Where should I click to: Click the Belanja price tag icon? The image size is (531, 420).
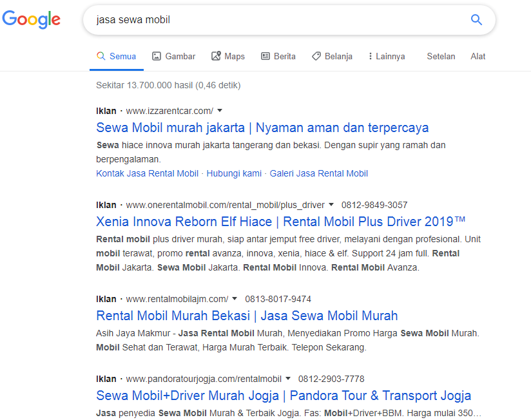tap(316, 56)
